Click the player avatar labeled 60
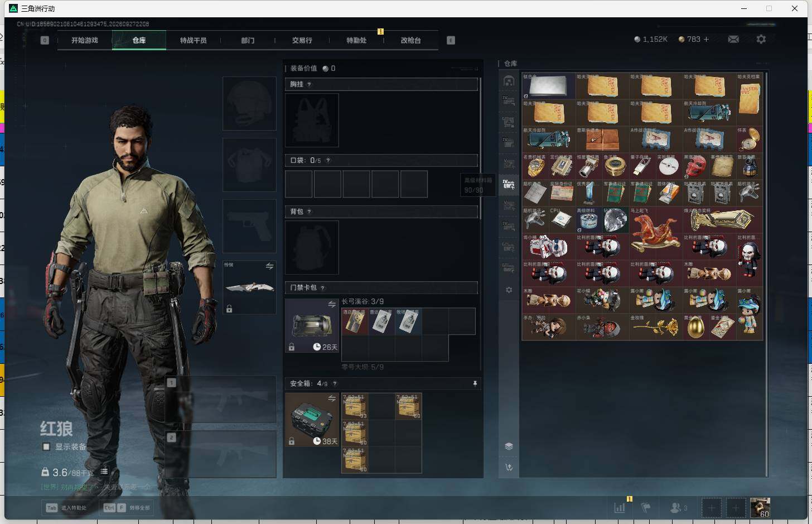 [760, 508]
